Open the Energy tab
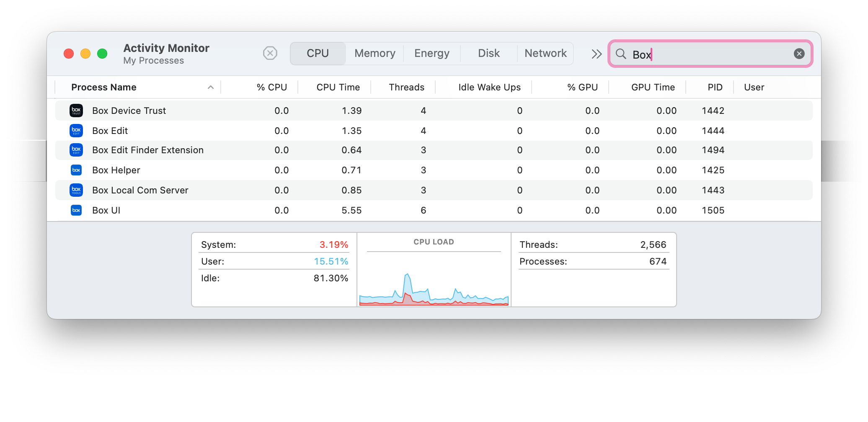 tap(431, 53)
